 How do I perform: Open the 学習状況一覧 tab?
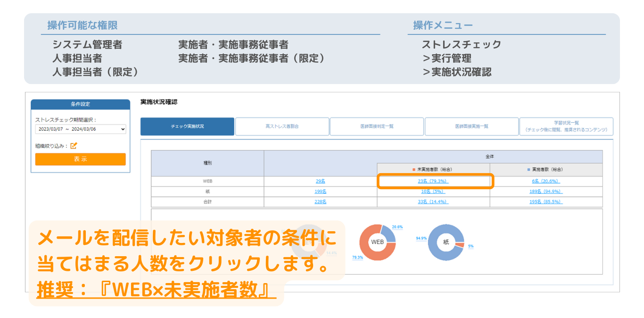[x=566, y=126]
